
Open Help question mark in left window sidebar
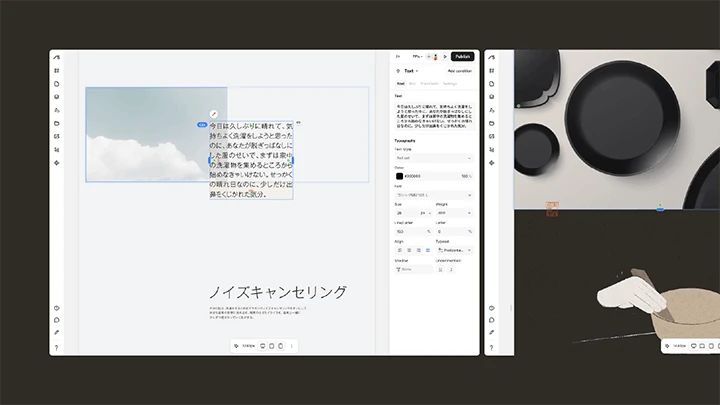pyautogui.click(x=56, y=348)
